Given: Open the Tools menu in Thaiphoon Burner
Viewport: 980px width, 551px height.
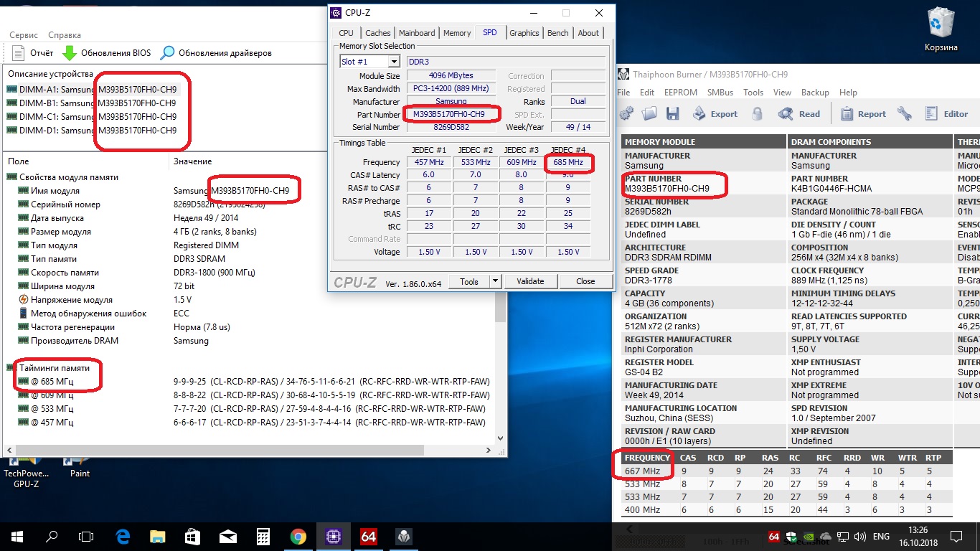Looking at the screenshot, I should pyautogui.click(x=753, y=93).
